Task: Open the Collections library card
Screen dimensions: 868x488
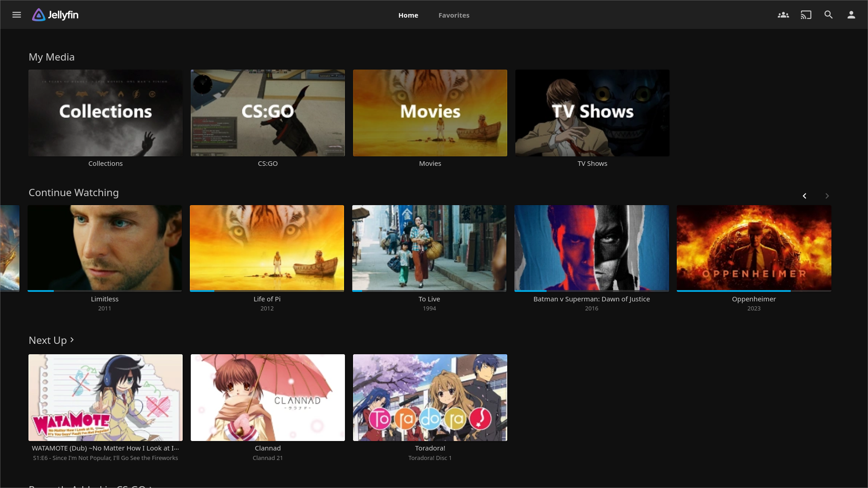Action: pyautogui.click(x=105, y=113)
